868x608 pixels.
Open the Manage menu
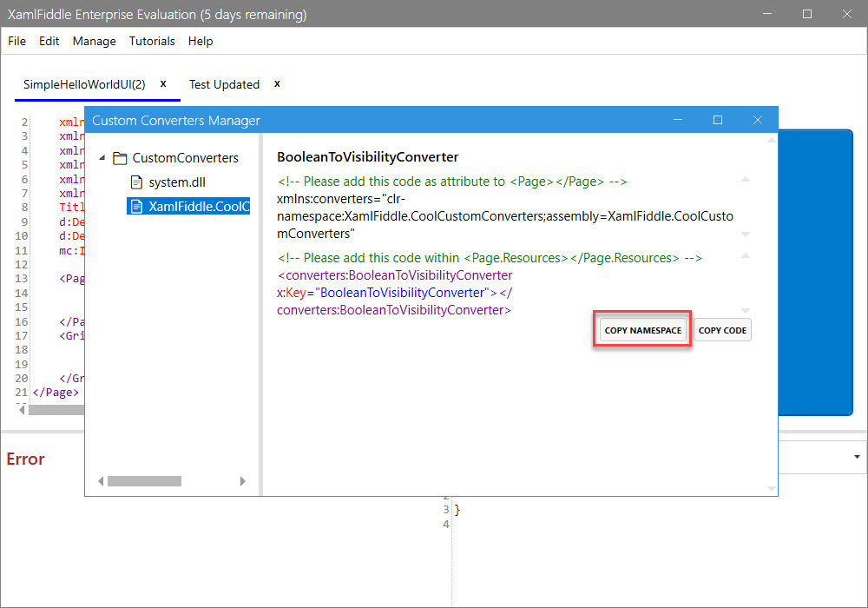point(94,41)
